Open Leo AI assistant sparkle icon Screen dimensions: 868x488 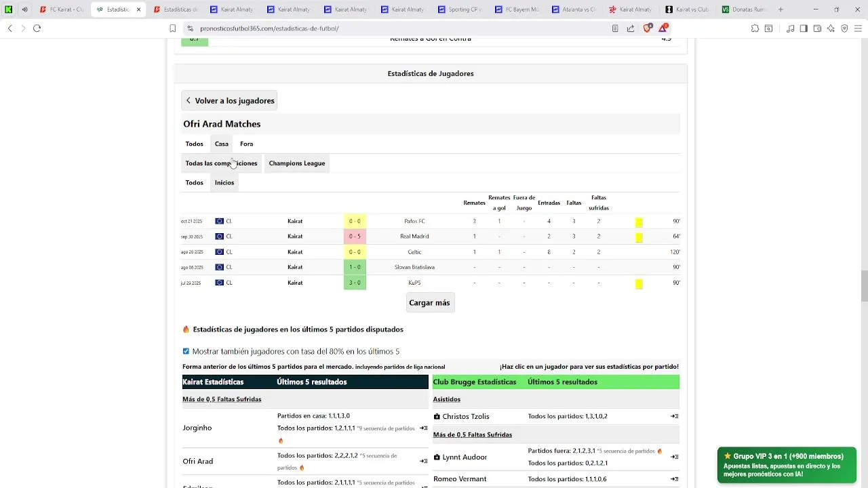click(x=831, y=28)
